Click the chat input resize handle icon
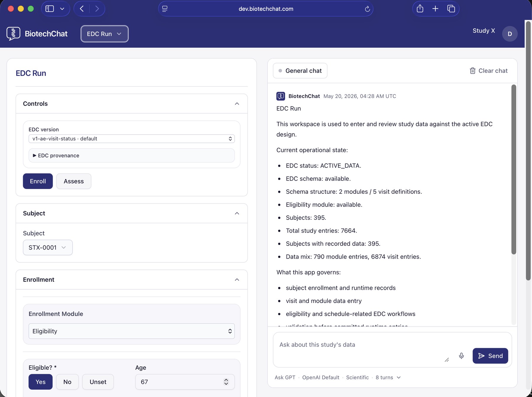The height and width of the screenshot is (397, 532). pos(447,360)
